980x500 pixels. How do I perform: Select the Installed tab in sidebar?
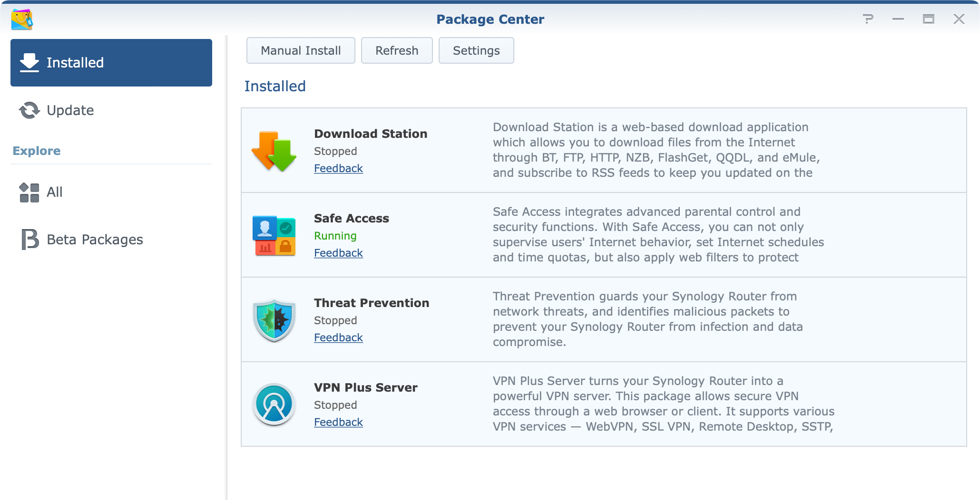(x=111, y=63)
